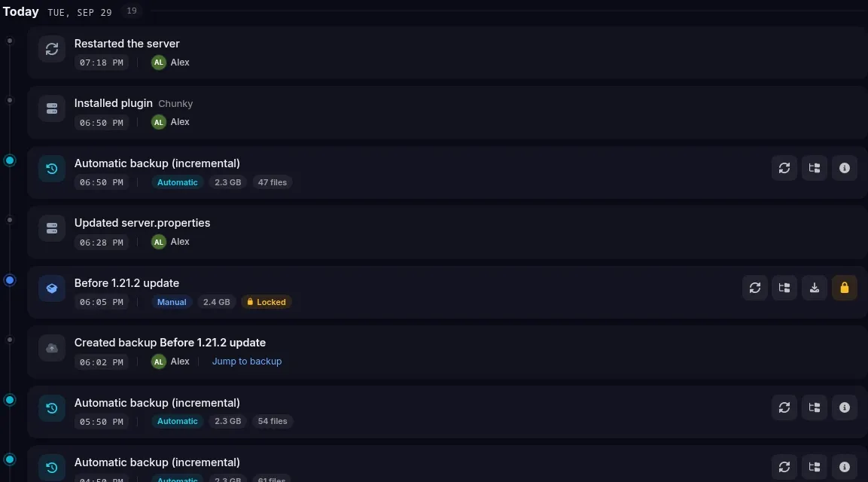Screen dimensions: 868x482
Task: Restore the Before 1.21.2 update backup
Action: 754,288
